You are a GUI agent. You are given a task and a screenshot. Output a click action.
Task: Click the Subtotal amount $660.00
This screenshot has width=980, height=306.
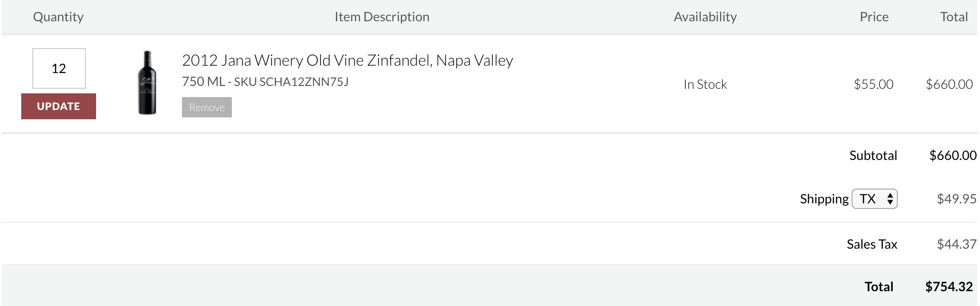(x=953, y=155)
